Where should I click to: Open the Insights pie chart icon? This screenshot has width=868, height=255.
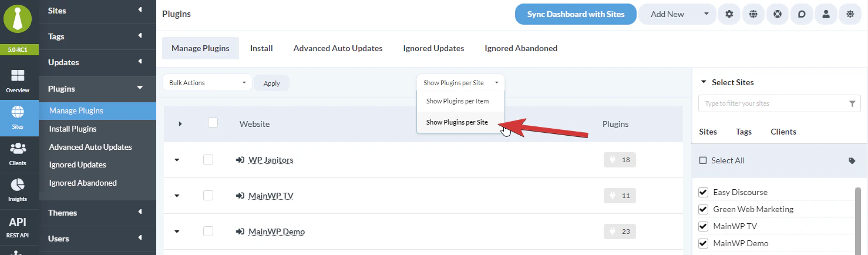[18, 190]
